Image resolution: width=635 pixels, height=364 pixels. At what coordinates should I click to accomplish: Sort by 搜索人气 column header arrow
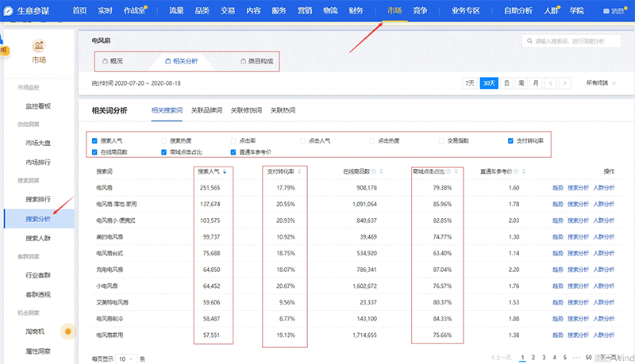click(225, 171)
